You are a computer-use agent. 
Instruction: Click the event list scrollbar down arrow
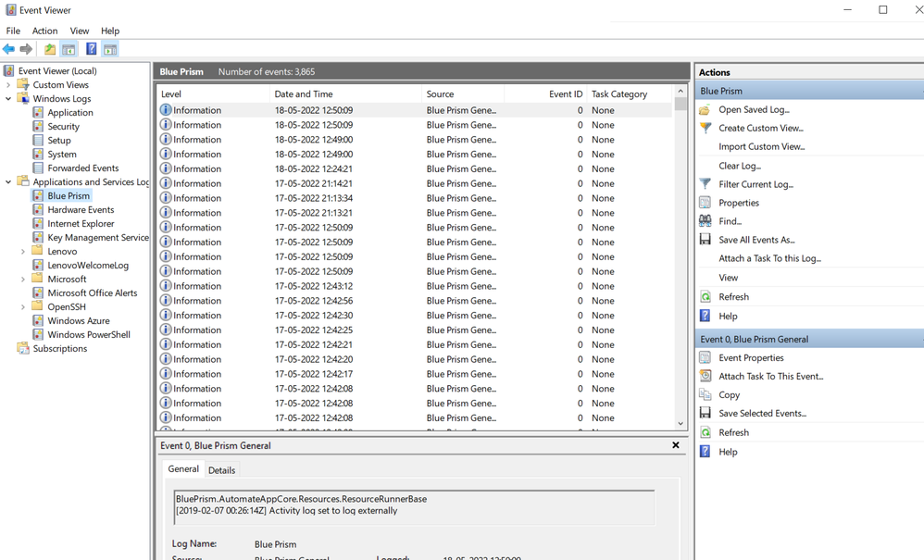coord(681,424)
